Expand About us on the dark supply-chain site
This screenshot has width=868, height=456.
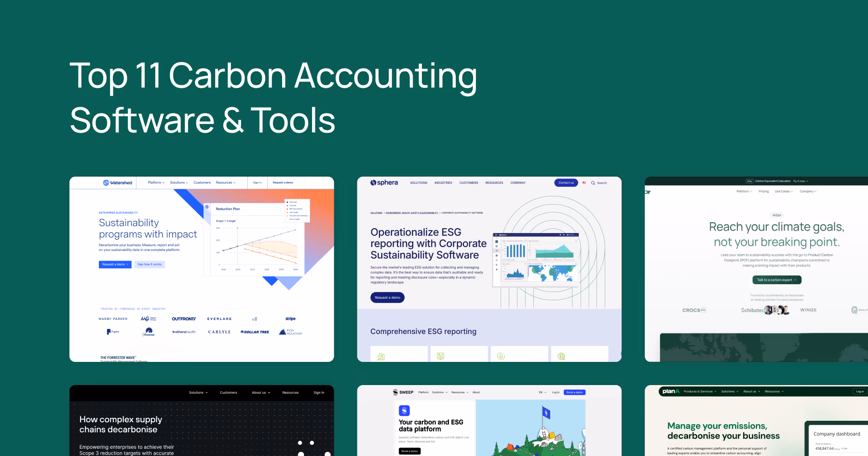[261, 393]
